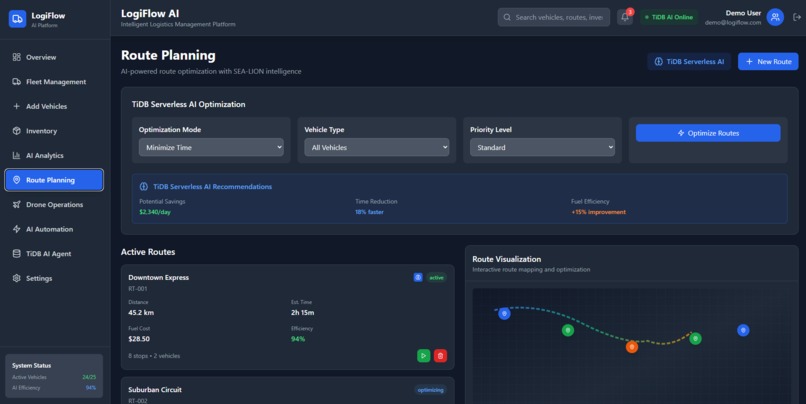The width and height of the screenshot is (806, 404).
Task: Click the Overview grid icon
Action: pos(16,57)
